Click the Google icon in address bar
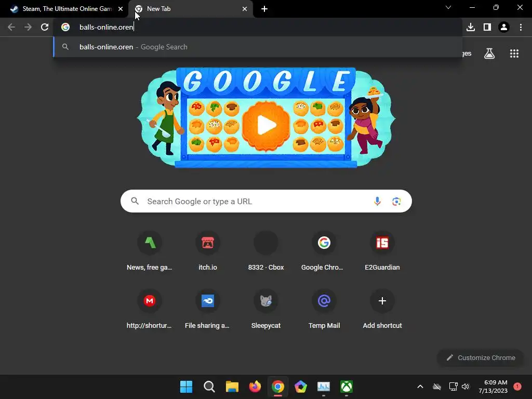532x399 pixels. coord(65,27)
